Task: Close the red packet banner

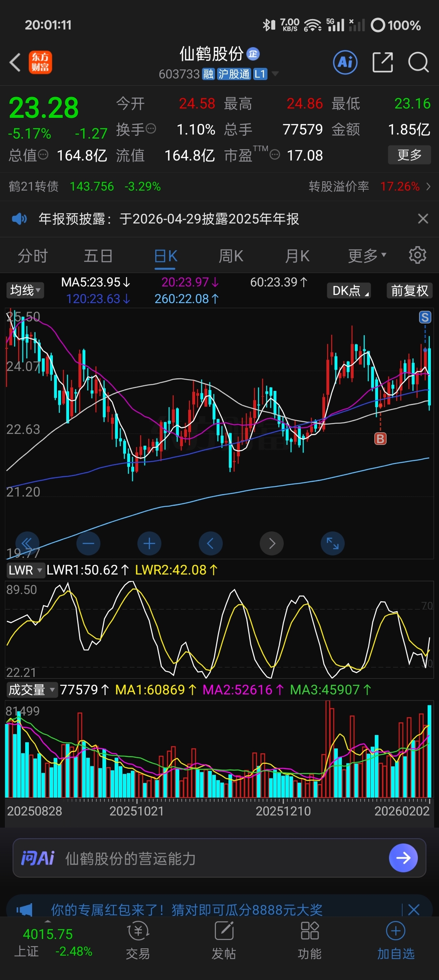Action: click(x=414, y=909)
